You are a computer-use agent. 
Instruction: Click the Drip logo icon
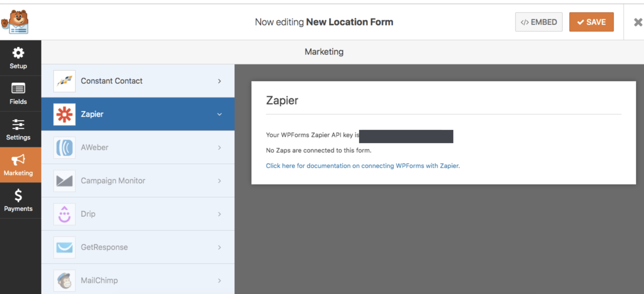point(64,214)
